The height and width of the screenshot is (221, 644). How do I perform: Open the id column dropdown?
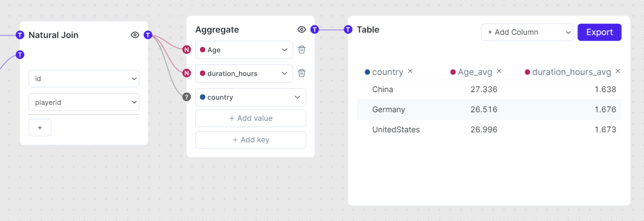coord(84,79)
